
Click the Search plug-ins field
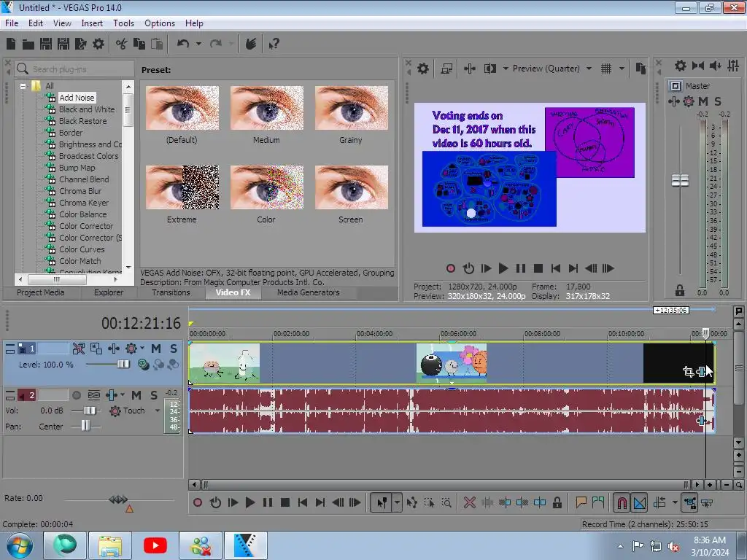point(75,69)
